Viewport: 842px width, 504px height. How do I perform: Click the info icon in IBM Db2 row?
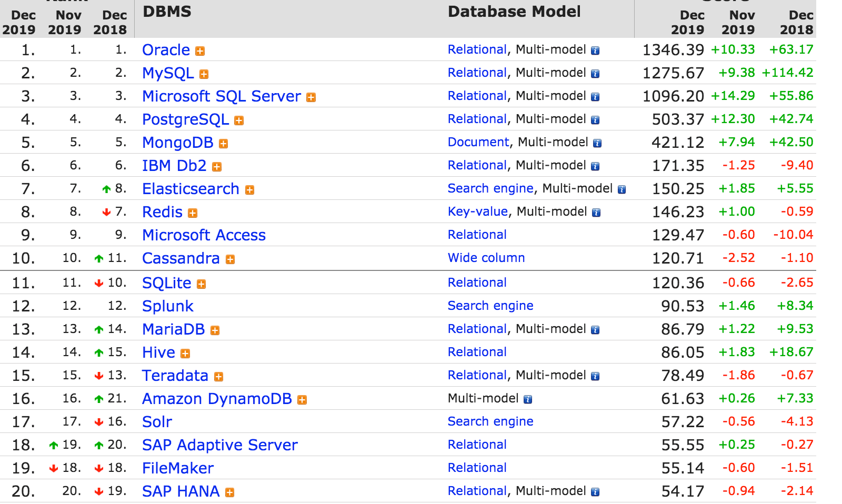click(595, 166)
